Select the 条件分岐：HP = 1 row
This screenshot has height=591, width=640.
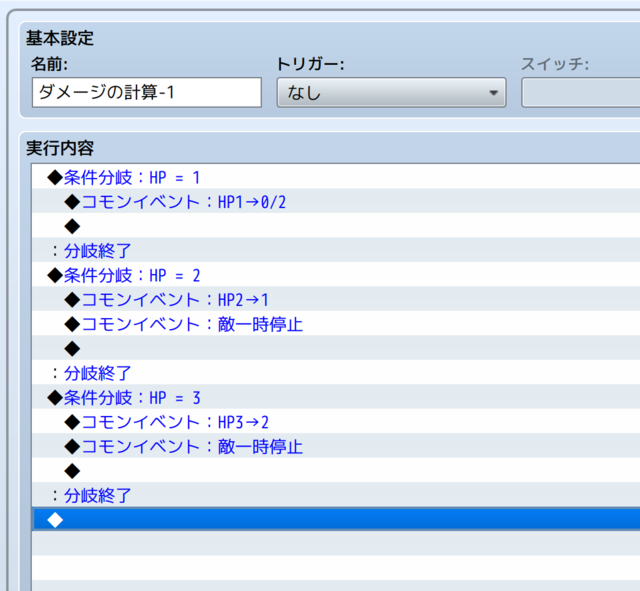coord(336,177)
